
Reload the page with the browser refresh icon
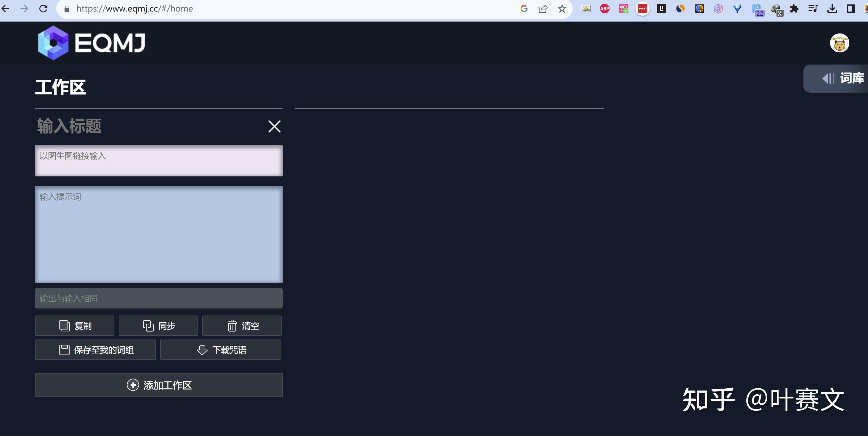click(x=43, y=8)
